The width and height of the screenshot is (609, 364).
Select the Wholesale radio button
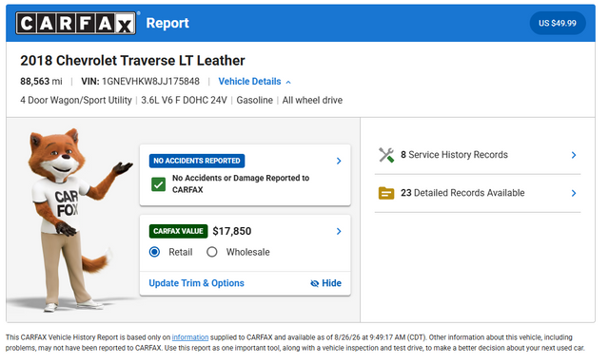coord(212,252)
